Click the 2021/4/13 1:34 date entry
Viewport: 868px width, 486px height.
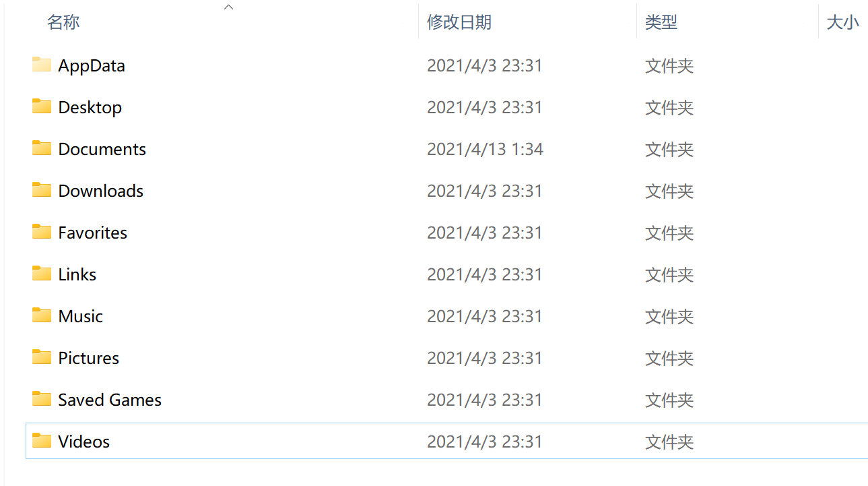(x=486, y=149)
